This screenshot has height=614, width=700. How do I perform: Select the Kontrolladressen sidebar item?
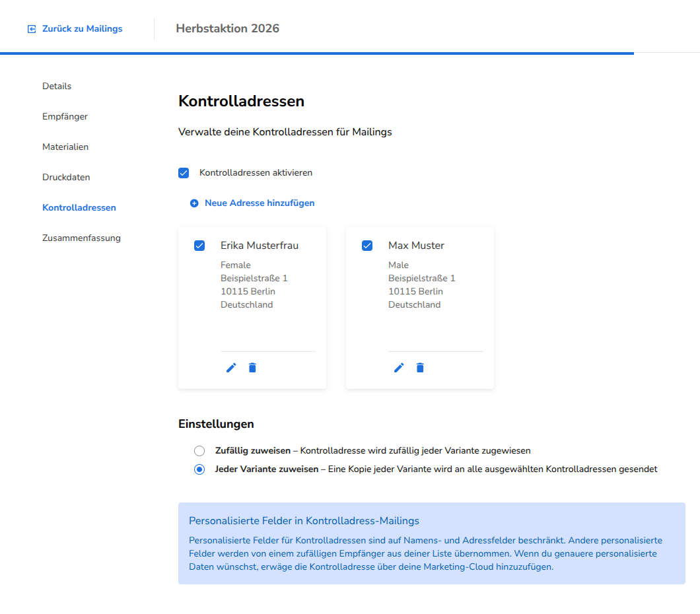click(x=79, y=207)
